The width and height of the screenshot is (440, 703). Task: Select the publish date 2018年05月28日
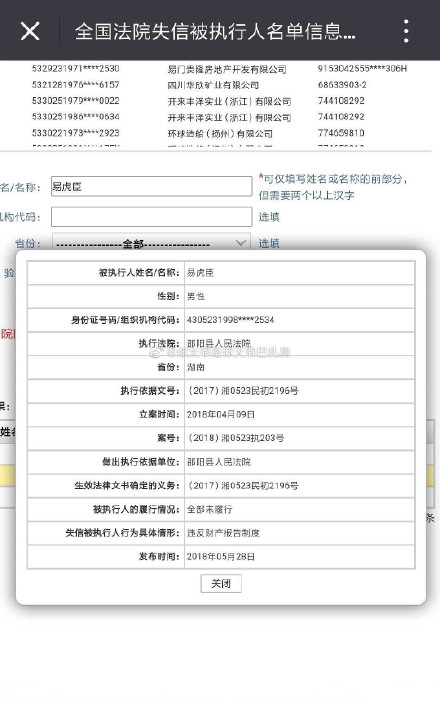(x=220, y=556)
